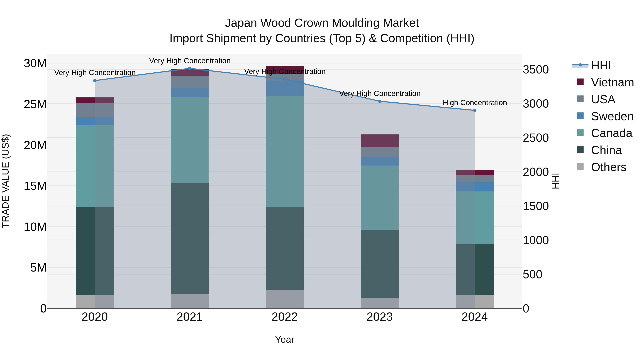Click the Year axis title

click(284, 340)
